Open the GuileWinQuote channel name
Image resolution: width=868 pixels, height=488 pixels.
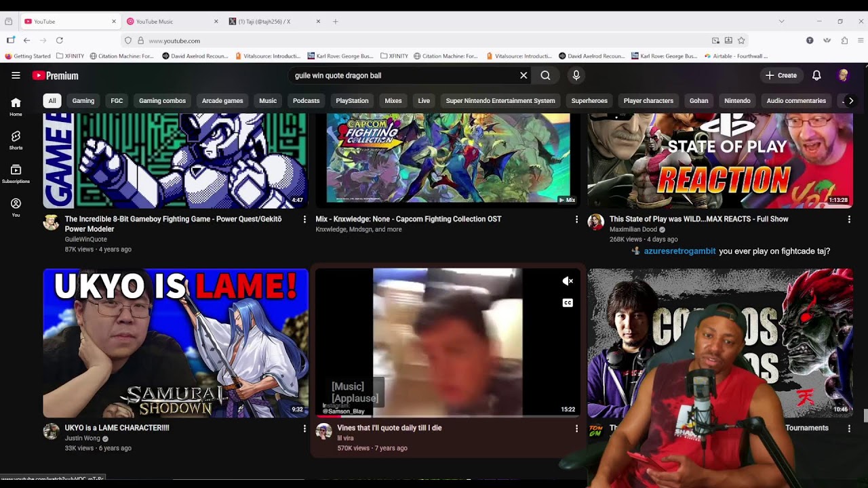pos(85,239)
